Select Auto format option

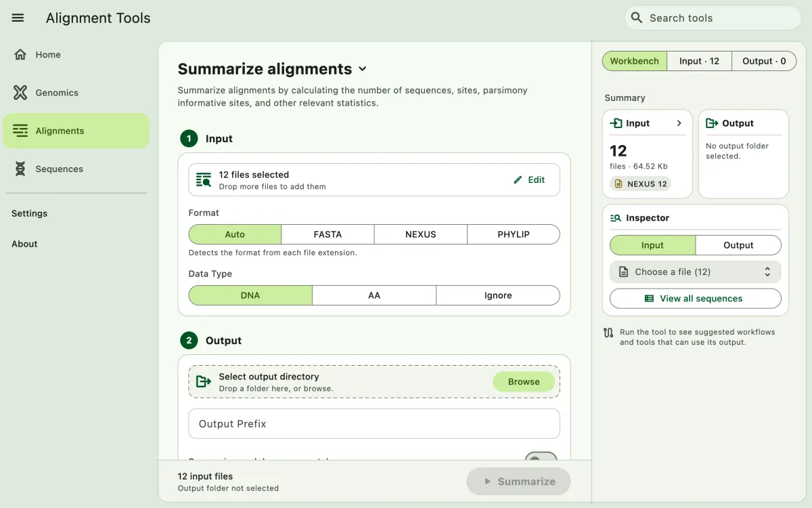pyautogui.click(x=235, y=234)
